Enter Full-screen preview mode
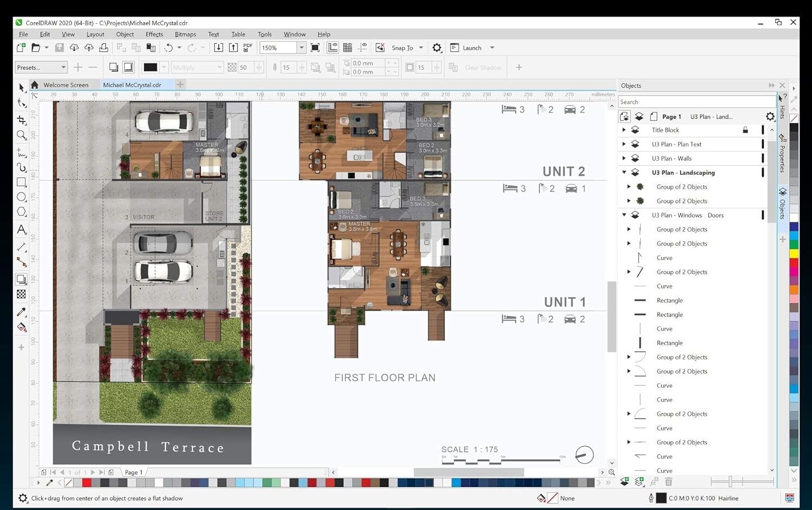Image resolution: width=812 pixels, height=510 pixels. [x=315, y=48]
